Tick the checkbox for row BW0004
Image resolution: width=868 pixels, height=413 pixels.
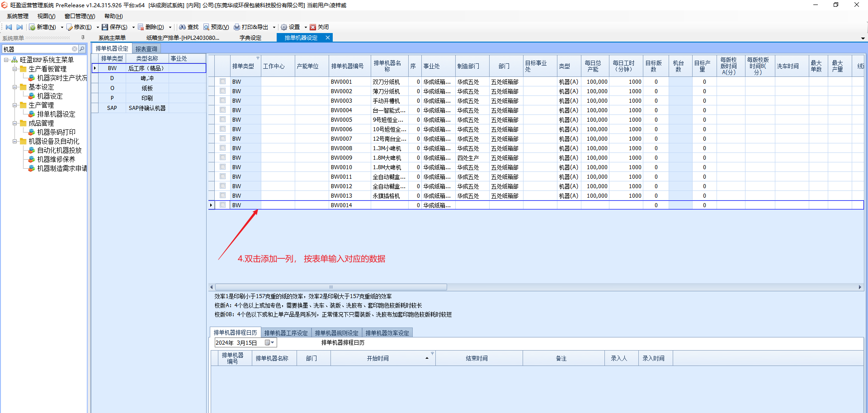click(222, 110)
